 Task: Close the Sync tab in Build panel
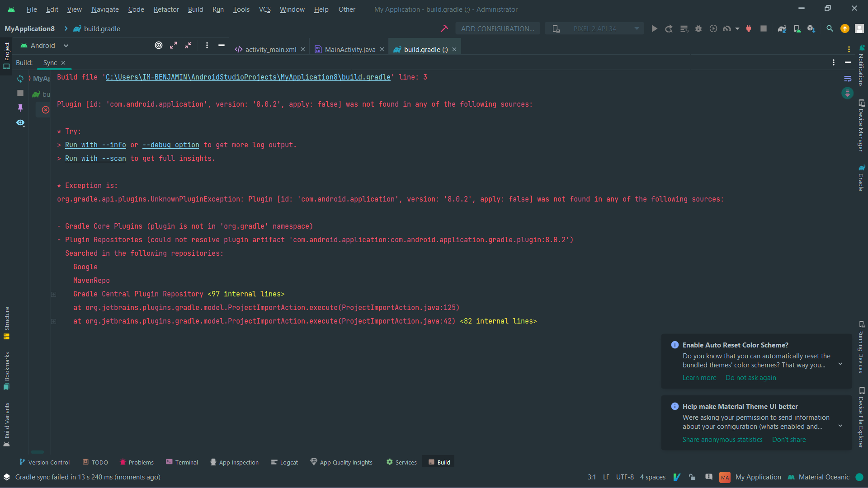63,63
